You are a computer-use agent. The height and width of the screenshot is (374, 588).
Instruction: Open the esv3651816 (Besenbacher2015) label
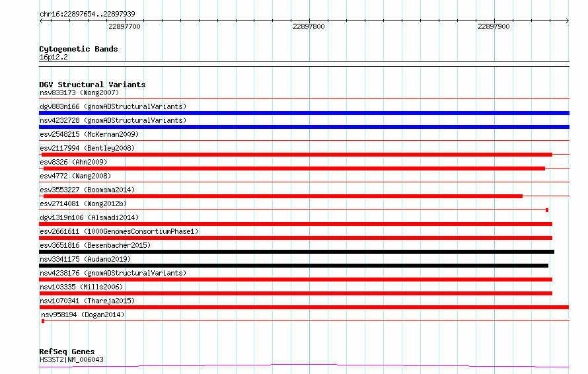point(95,245)
